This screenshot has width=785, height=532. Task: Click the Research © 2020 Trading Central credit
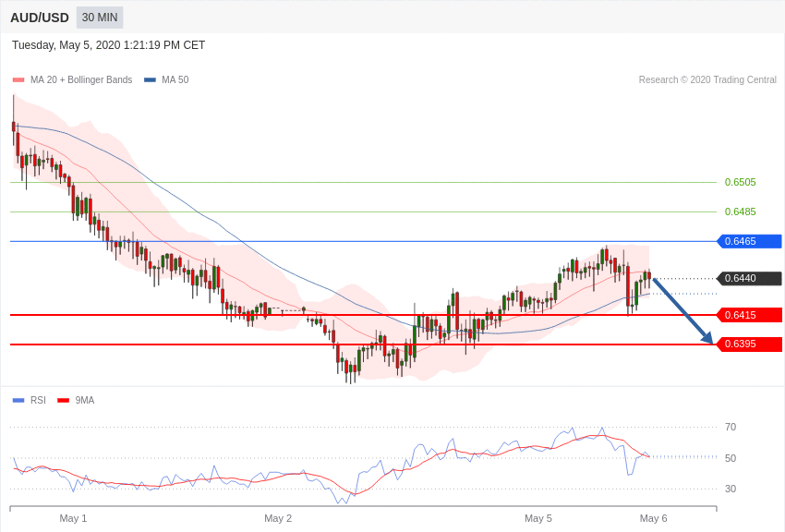(x=707, y=80)
